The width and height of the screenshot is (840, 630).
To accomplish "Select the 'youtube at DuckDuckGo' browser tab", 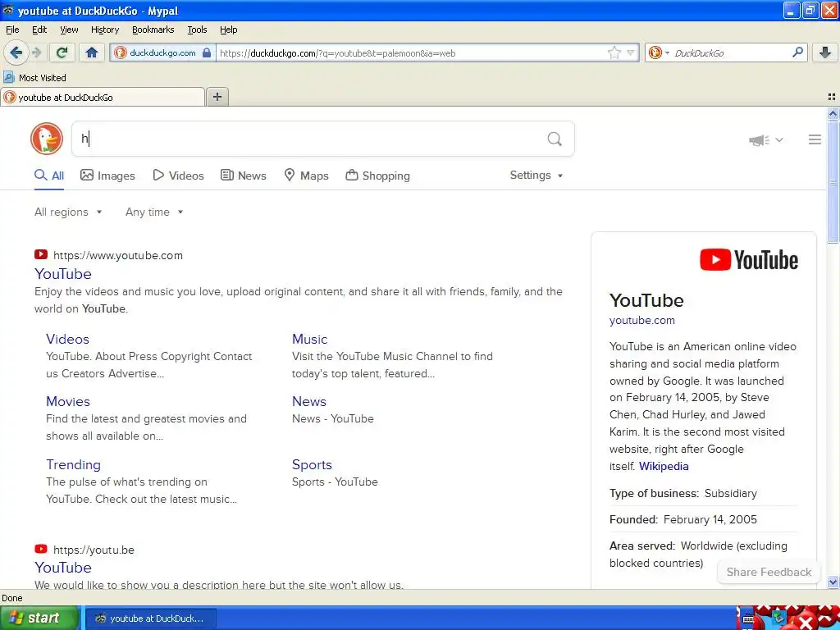I will pyautogui.click(x=103, y=97).
